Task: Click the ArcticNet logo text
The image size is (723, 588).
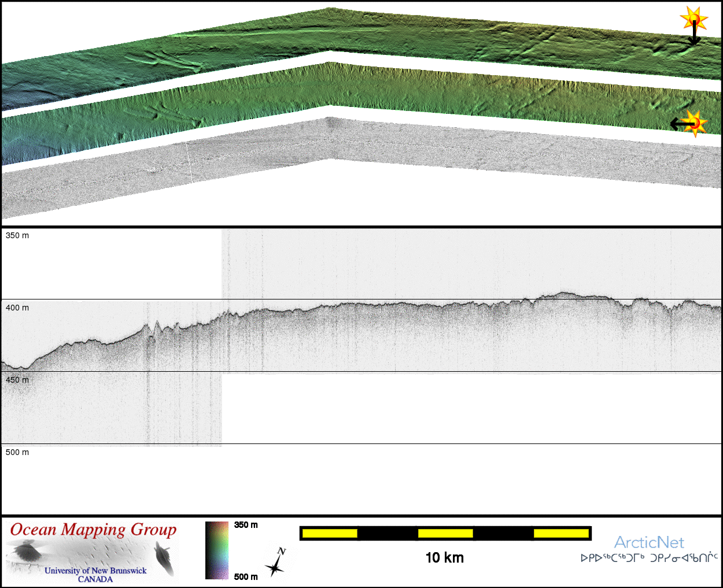Action: point(649,542)
